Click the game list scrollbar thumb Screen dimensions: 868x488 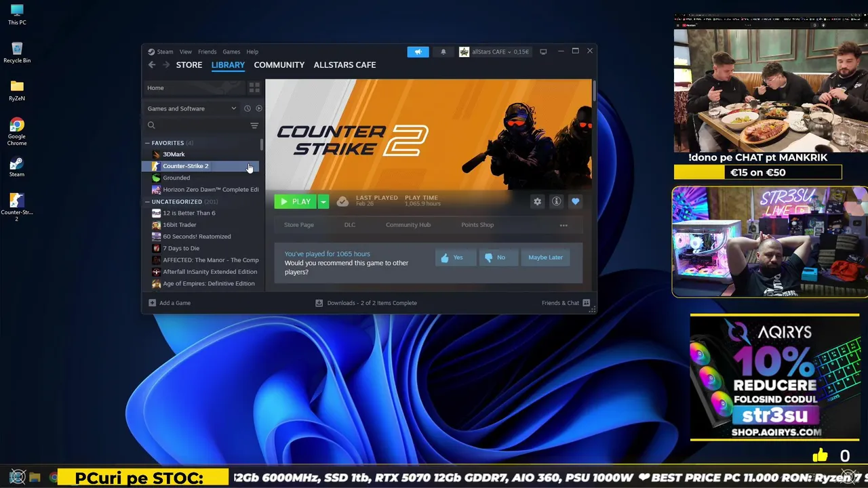point(262,144)
